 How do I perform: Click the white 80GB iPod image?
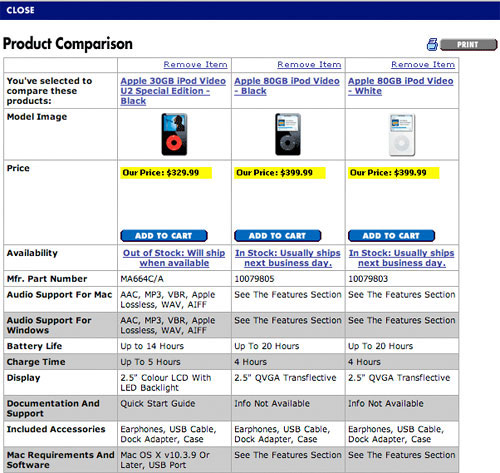(402, 134)
